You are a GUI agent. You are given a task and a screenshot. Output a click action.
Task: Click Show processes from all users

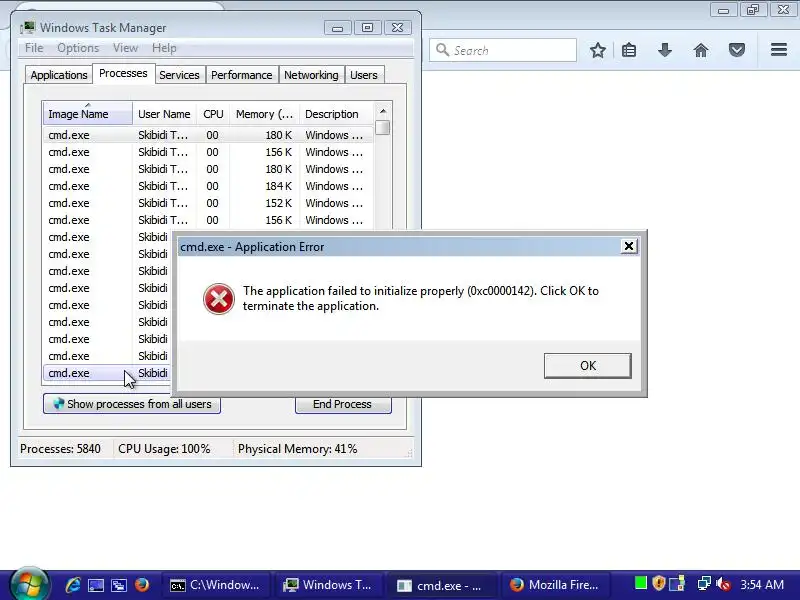click(132, 404)
